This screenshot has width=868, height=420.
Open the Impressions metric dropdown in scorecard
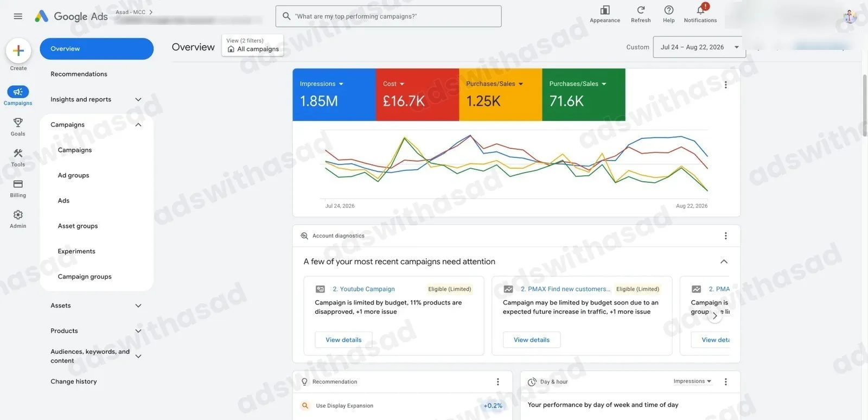[322, 84]
